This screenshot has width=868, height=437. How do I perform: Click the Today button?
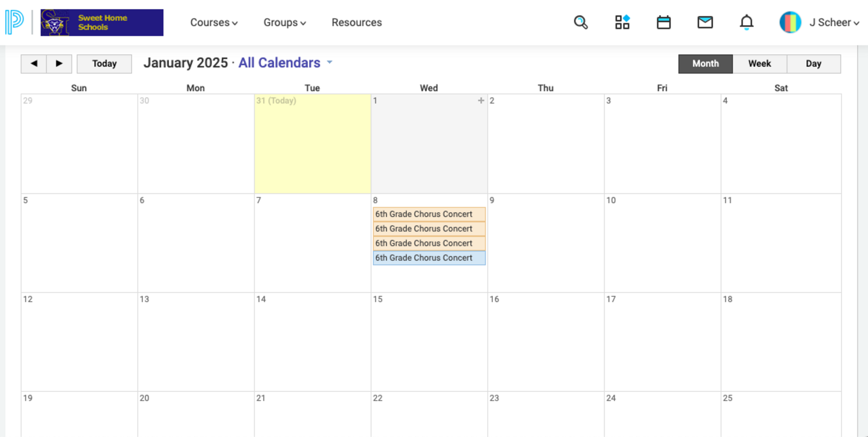click(104, 64)
